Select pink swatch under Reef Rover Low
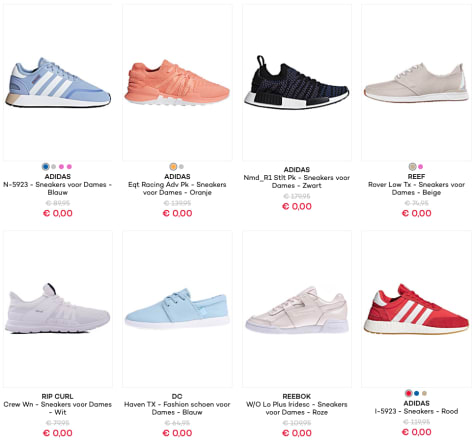475x445 pixels. (x=420, y=167)
